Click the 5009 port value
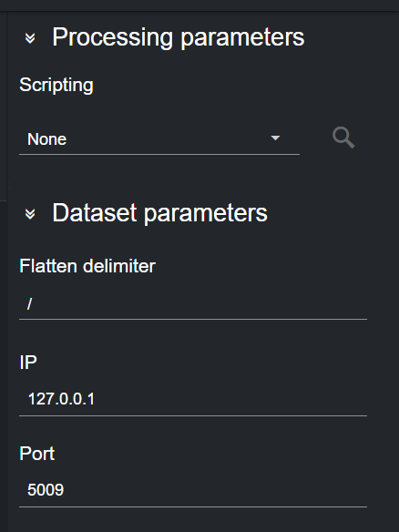Image resolution: width=399 pixels, height=532 pixels. pyautogui.click(x=46, y=490)
